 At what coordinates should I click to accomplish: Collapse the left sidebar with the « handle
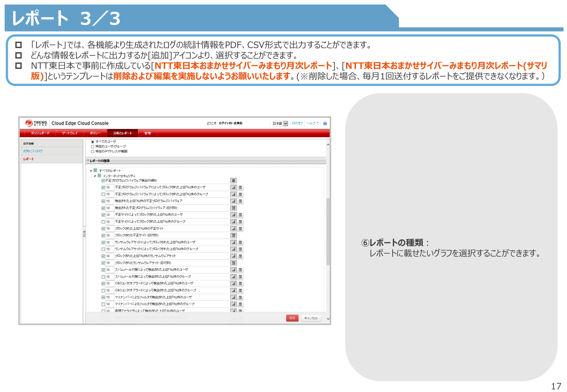click(x=84, y=232)
